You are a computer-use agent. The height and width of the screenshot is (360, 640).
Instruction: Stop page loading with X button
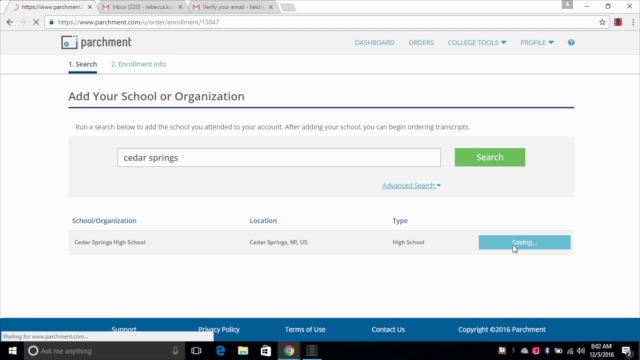36,22
